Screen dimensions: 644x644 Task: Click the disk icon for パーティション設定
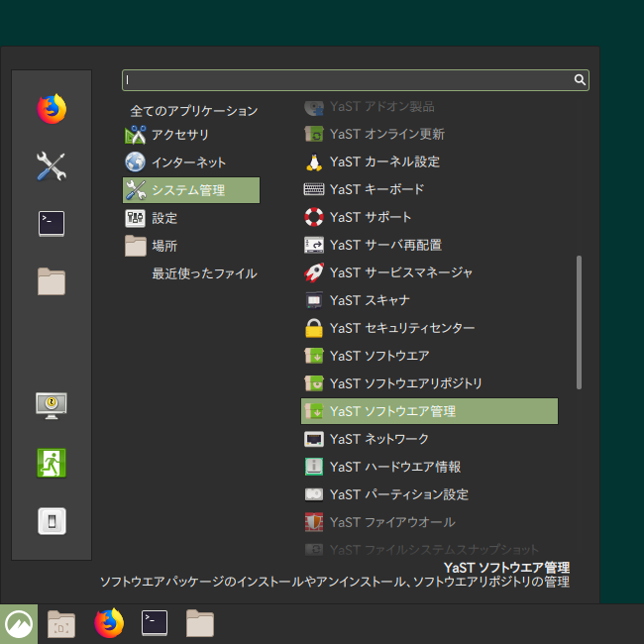tap(314, 494)
